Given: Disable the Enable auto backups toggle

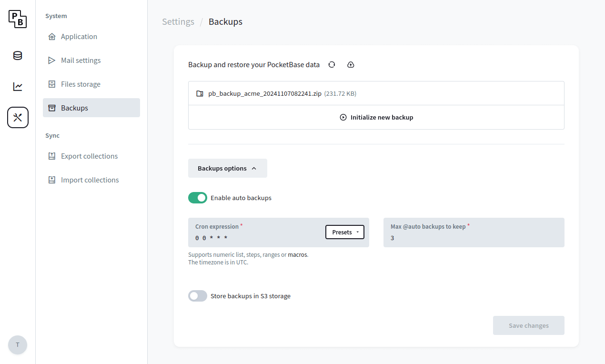Looking at the screenshot, I should [198, 197].
